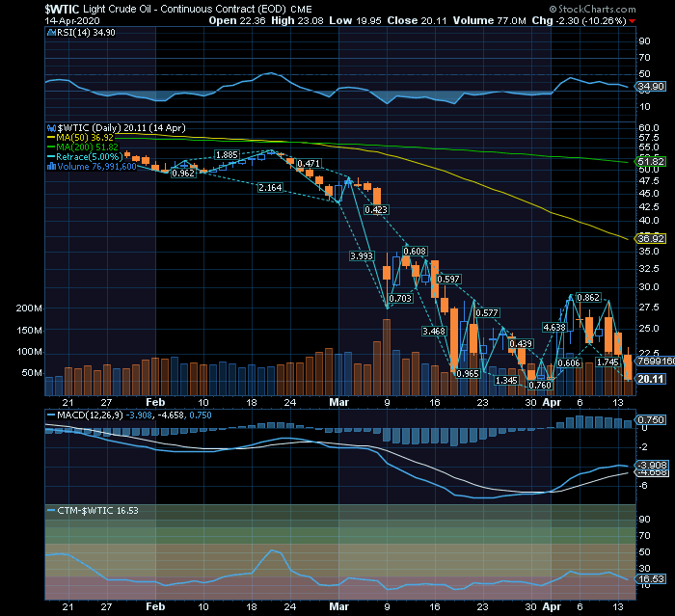Click the yellow 36.92 price axis tag
This screenshot has width=675, height=616.
coord(651,238)
